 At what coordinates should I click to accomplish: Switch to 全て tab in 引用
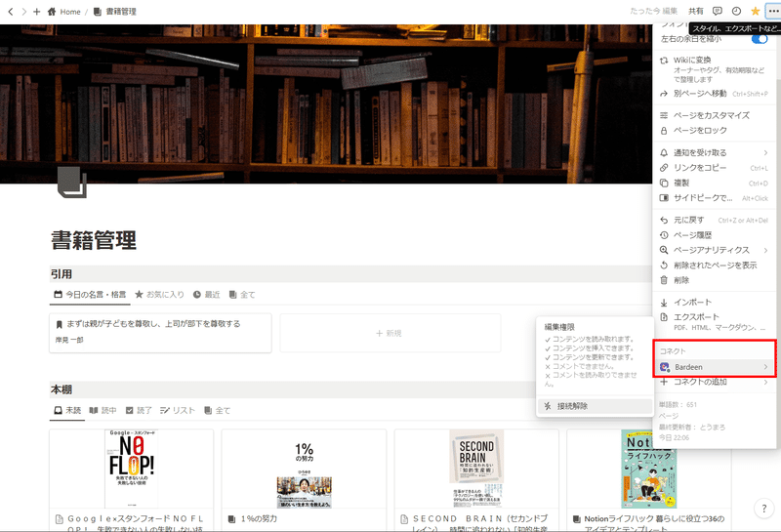point(242,295)
